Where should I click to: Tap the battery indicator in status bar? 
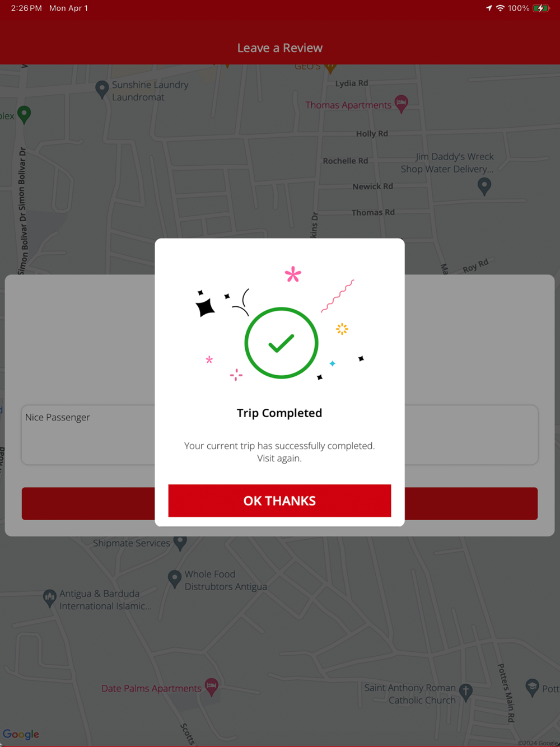541,8
